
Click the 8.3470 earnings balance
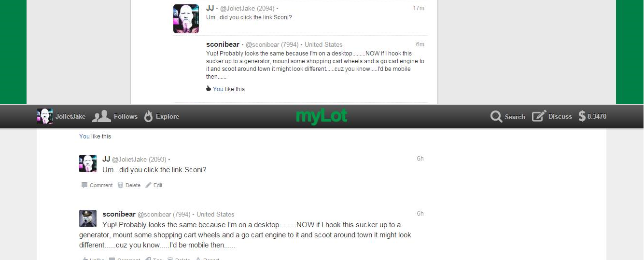[597, 116]
